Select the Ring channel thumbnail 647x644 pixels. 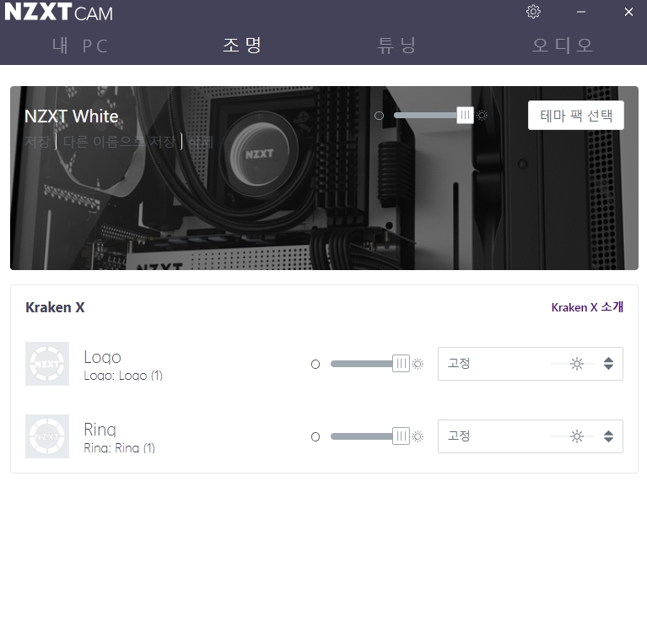click(x=47, y=436)
